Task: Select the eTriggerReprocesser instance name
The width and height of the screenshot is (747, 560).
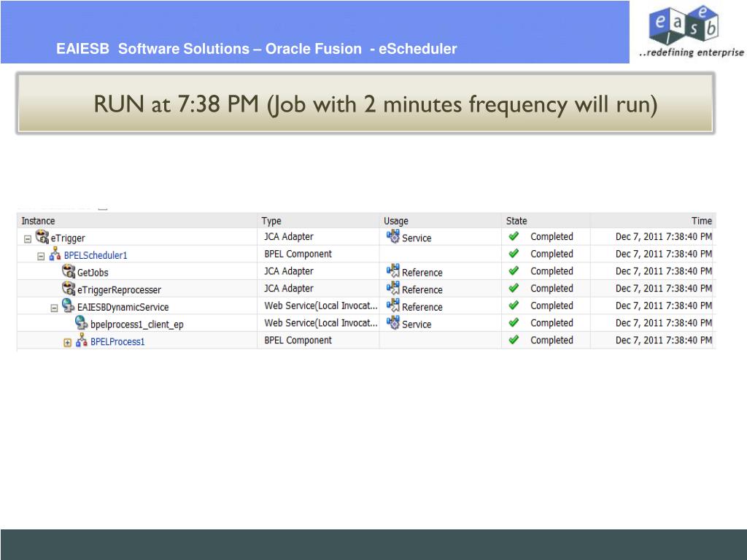Action: 119,289
